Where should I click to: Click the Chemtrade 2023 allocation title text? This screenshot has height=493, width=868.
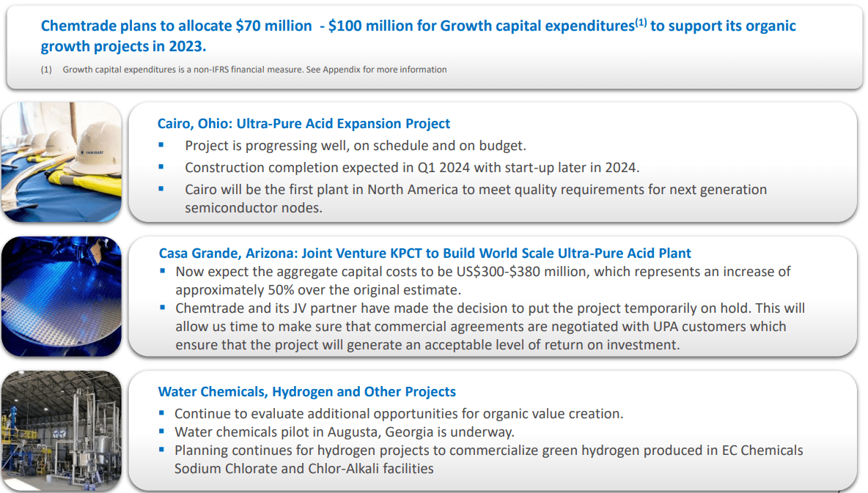(417, 34)
